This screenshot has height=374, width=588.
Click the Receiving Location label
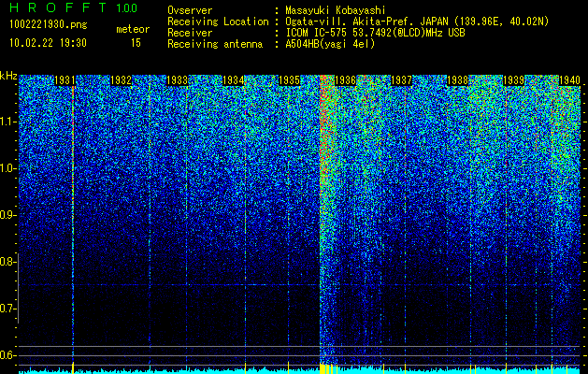[218, 22]
